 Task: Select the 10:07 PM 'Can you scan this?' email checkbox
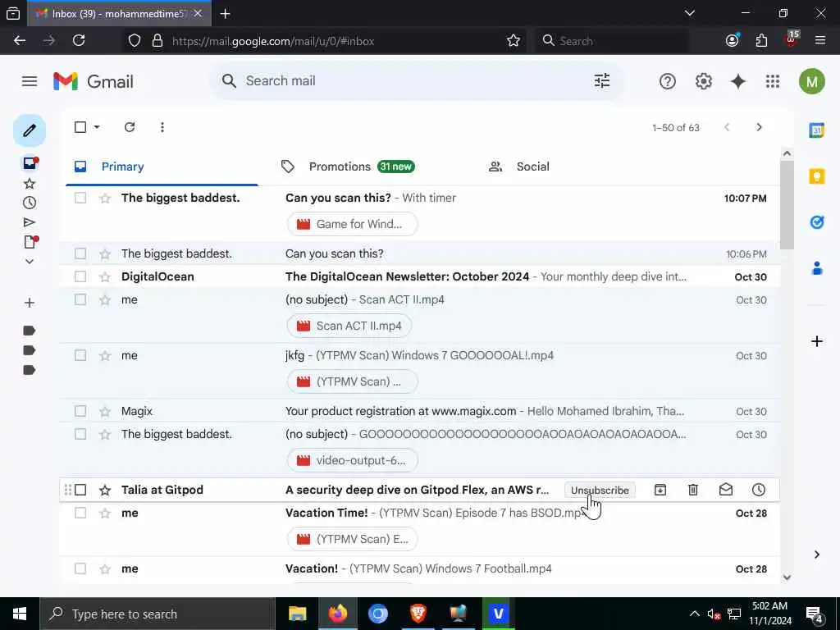pyautogui.click(x=80, y=198)
